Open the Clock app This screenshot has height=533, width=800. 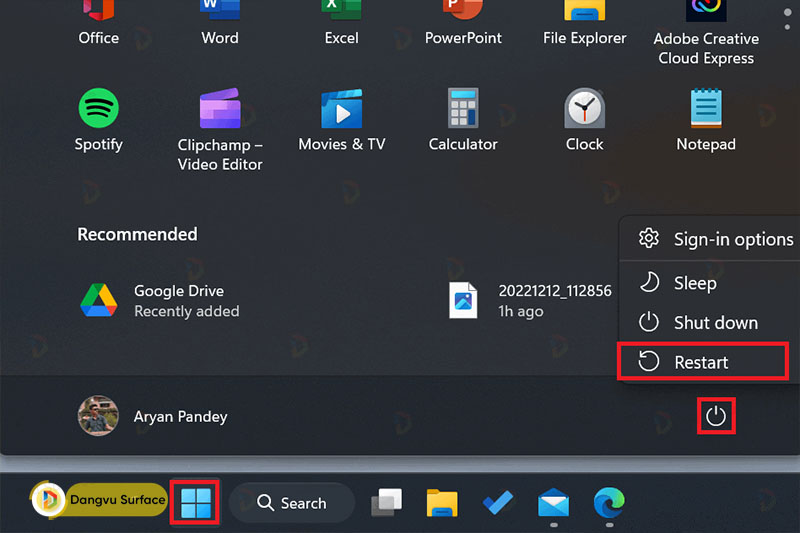point(585,120)
